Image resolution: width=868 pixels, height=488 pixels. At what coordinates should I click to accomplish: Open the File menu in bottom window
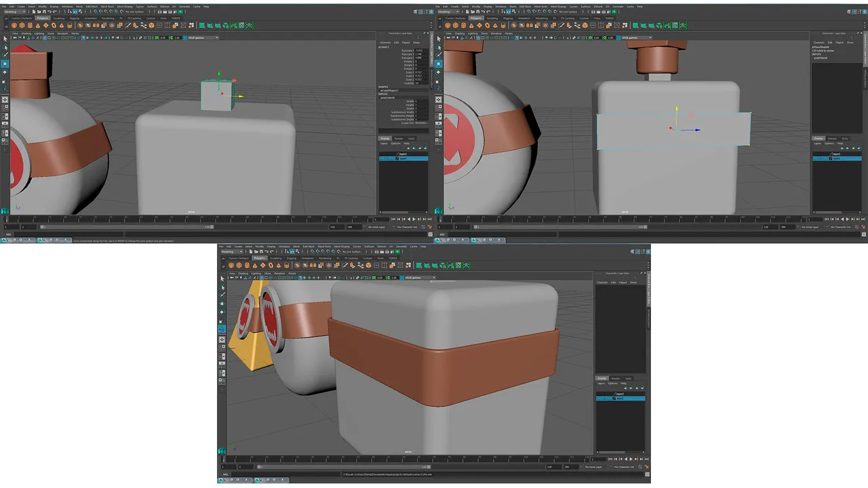tap(221, 247)
